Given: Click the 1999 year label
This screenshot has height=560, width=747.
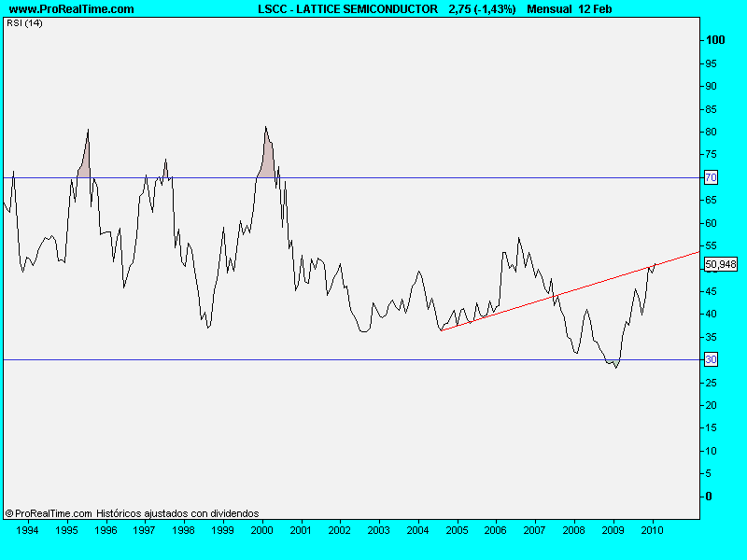Looking at the screenshot, I should 222,530.
